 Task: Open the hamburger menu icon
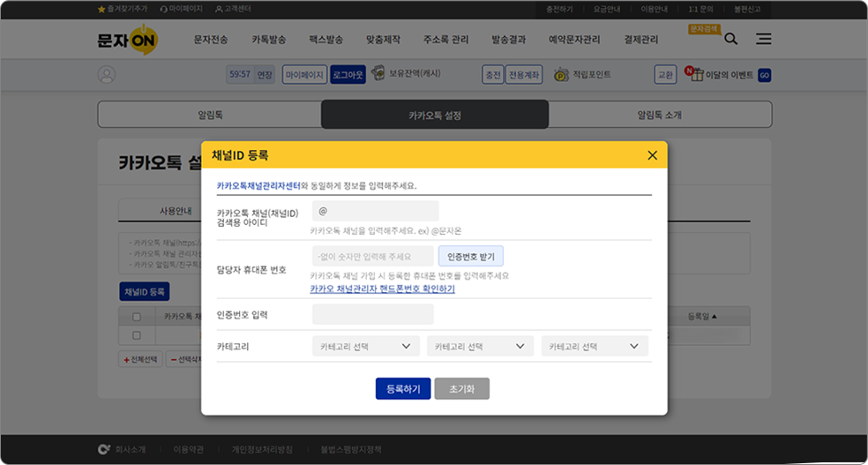coord(764,39)
